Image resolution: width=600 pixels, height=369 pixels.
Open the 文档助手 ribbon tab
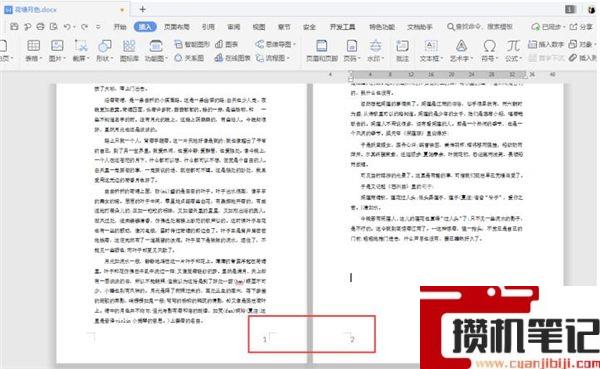[420, 27]
